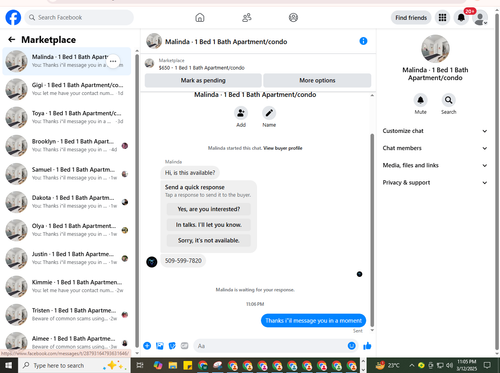Viewport: 500px width, 373px height.
Task: Show hidden system tray icons
Action: click(412, 365)
